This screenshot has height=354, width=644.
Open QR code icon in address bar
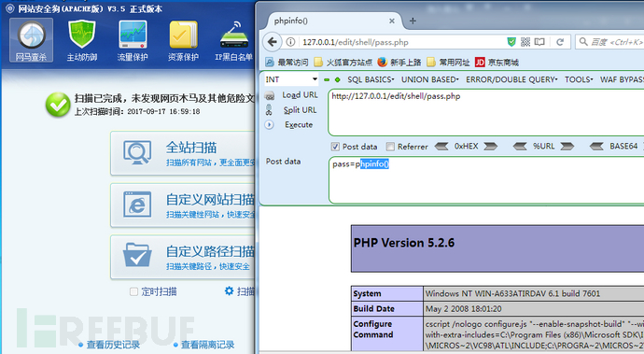click(525, 42)
